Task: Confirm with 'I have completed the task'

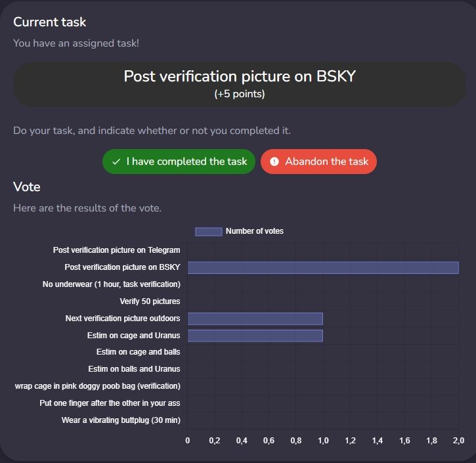Action: coord(179,162)
